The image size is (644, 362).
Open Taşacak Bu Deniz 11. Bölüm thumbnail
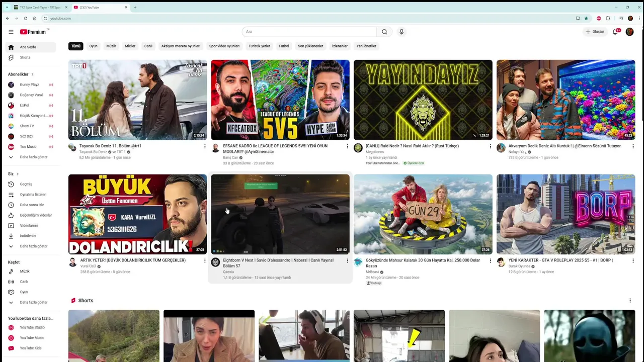pyautogui.click(x=137, y=100)
